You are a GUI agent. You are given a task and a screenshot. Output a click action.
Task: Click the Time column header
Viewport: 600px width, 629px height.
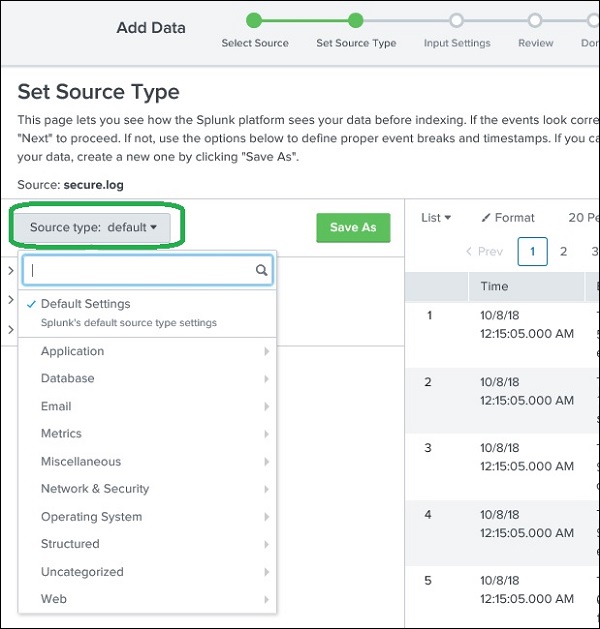[494, 287]
